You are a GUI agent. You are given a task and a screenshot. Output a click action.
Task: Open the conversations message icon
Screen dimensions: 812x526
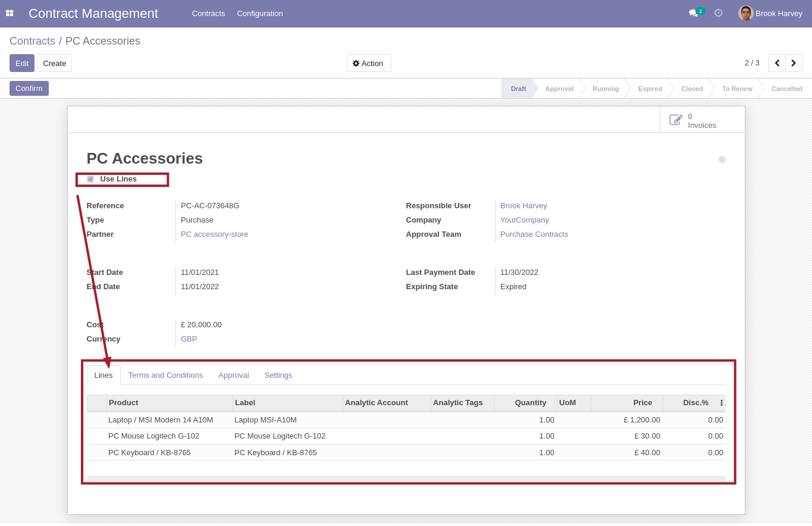[x=693, y=13]
